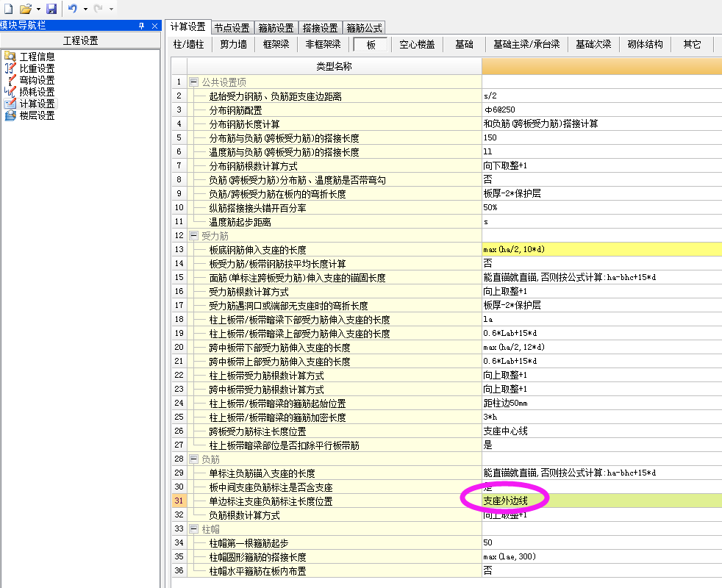The height and width of the screenshot is (588, 722).
Task: Click the 工程设置 section header
Action: tap(80, 40)
